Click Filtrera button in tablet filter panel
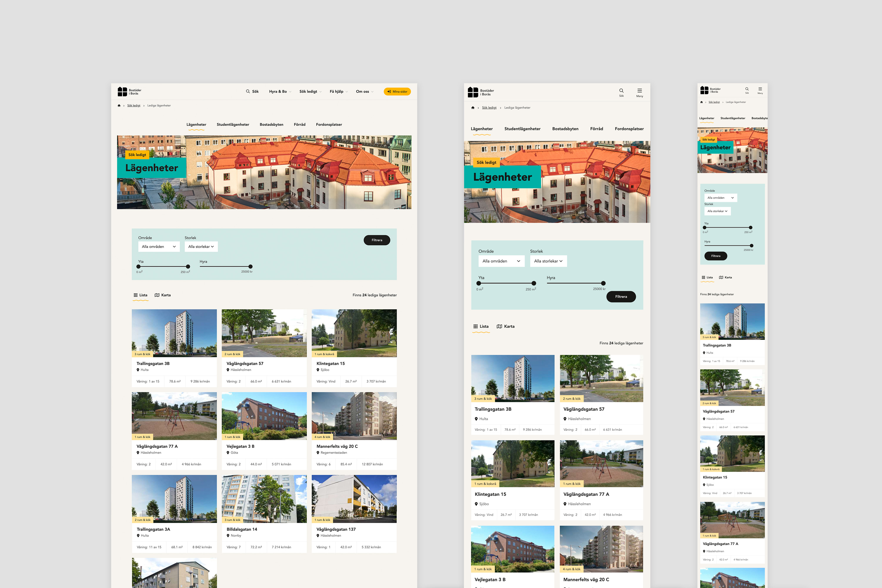 pos(621,297)
